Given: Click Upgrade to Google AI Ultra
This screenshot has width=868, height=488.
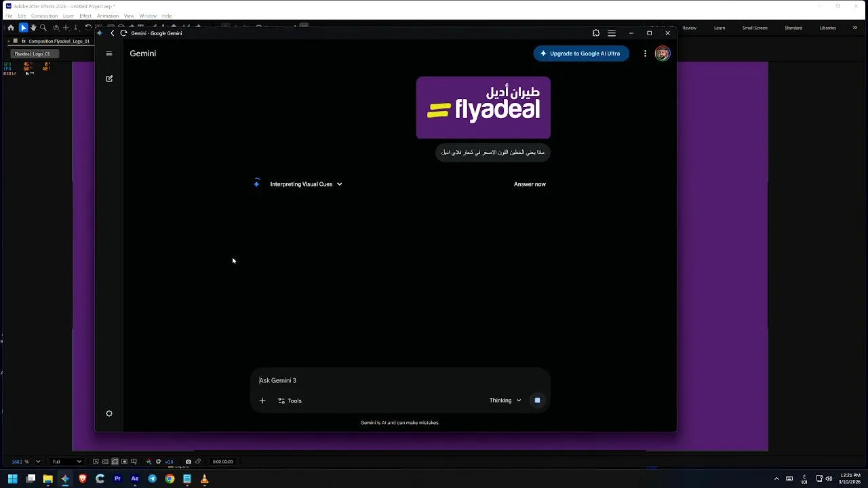Looking at the screenshot, I should [581, 54].
